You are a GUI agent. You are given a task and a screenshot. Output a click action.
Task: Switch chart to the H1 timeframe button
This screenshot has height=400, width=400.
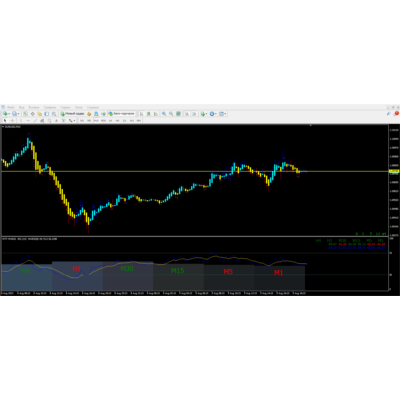coord(110,120)
